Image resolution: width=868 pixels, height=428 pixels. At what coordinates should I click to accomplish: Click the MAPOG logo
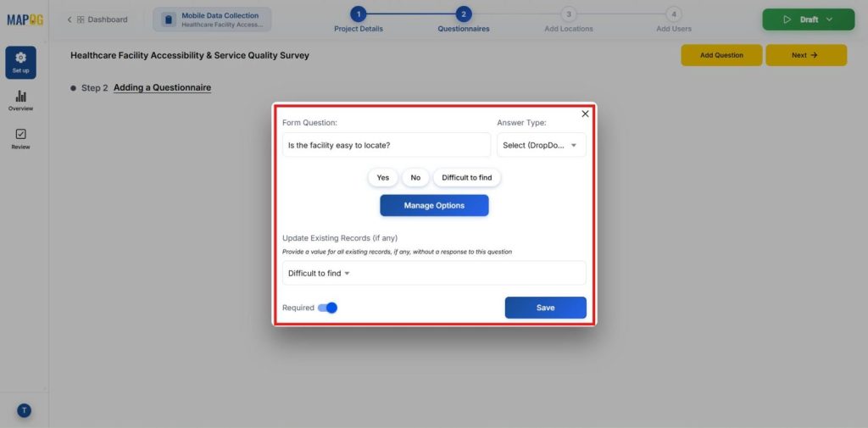25,20
